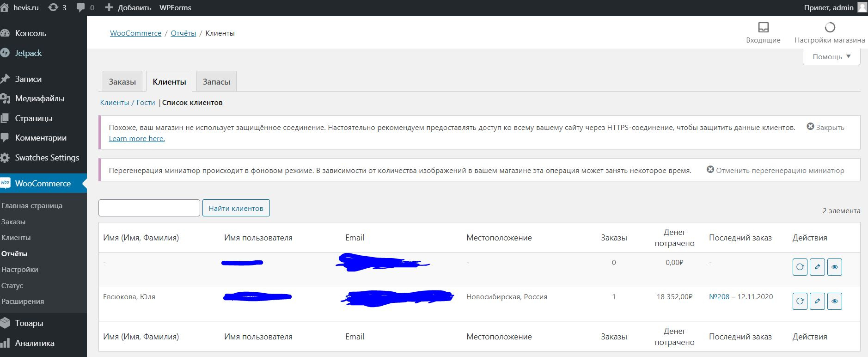Open the comments bubble icon in admin bar

[81, 7]
